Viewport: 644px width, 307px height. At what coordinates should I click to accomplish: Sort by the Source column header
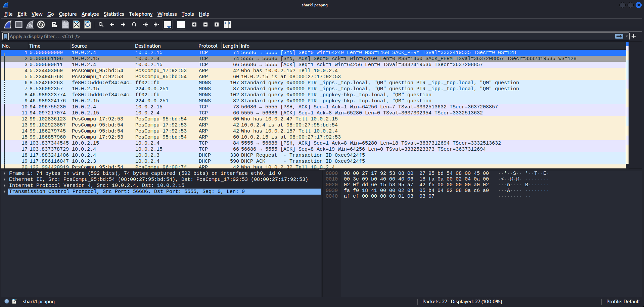pyautogui.click(x=102, y=46)
